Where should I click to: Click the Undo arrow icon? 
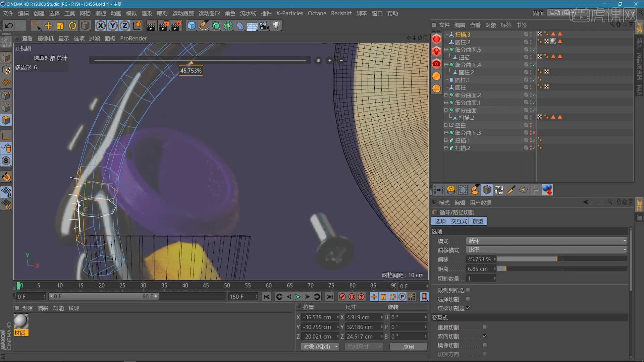pyautogui.click(x=9, y=26)
